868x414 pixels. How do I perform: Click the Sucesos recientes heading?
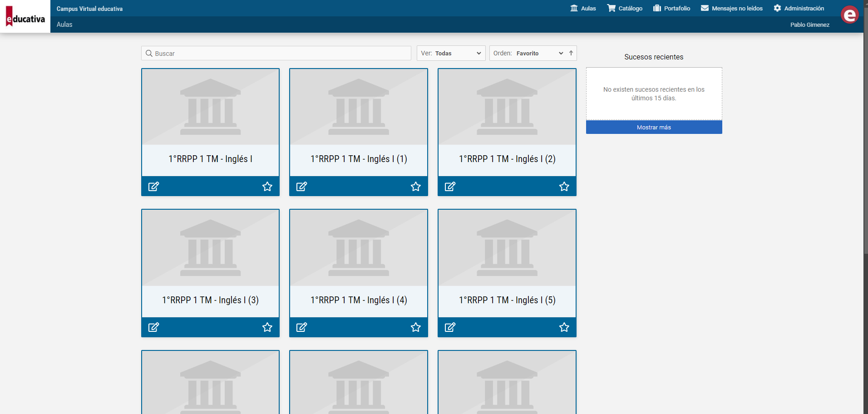(x=654, y=57)
